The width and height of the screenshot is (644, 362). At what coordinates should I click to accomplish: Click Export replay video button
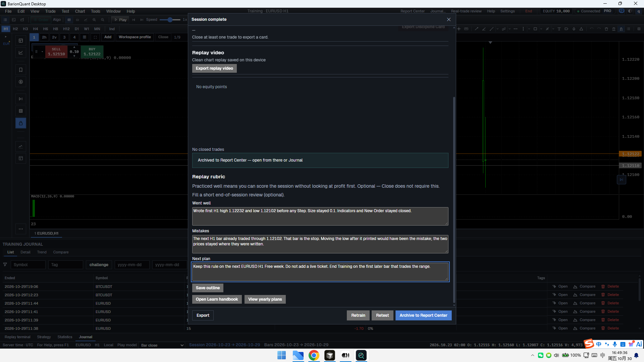(x=214, y=68)
